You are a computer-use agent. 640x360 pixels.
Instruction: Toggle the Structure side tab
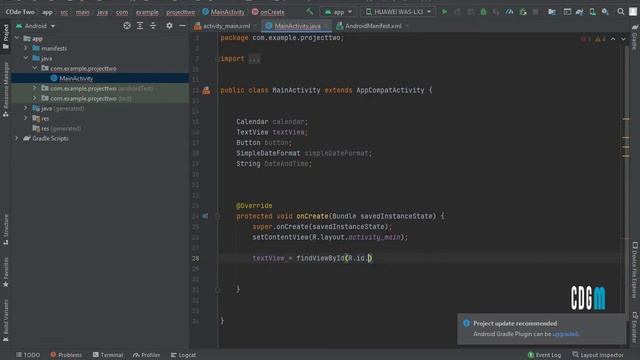coord(6,229)
